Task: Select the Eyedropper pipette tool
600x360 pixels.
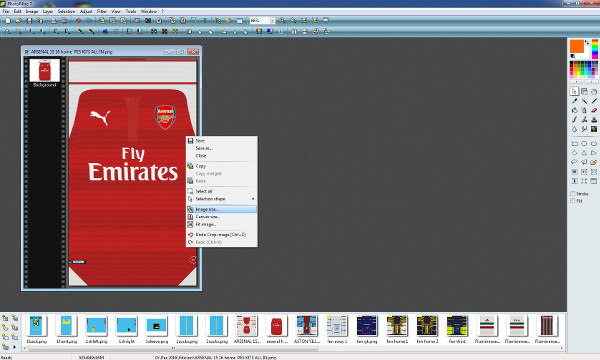Action: click(574, 101)
